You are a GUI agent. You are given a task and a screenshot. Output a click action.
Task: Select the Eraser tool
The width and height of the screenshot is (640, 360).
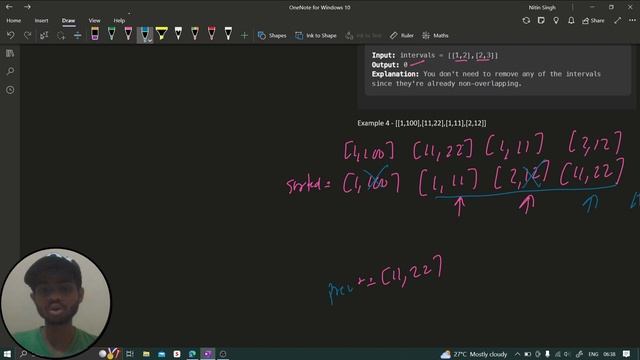95,34
